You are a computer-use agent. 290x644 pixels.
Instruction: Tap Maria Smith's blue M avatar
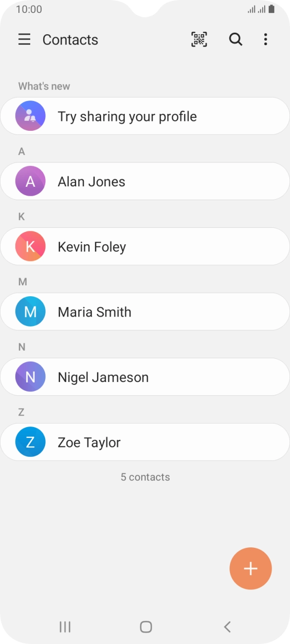click(30, 312)
